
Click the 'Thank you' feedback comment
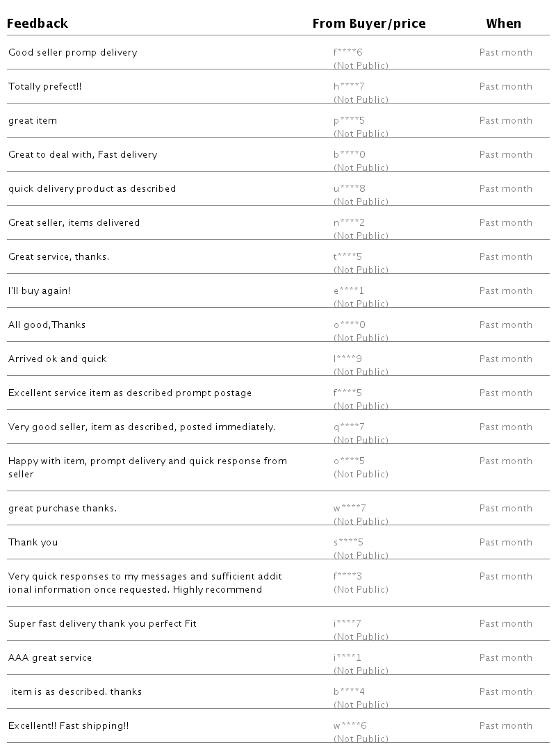point(33,543)
